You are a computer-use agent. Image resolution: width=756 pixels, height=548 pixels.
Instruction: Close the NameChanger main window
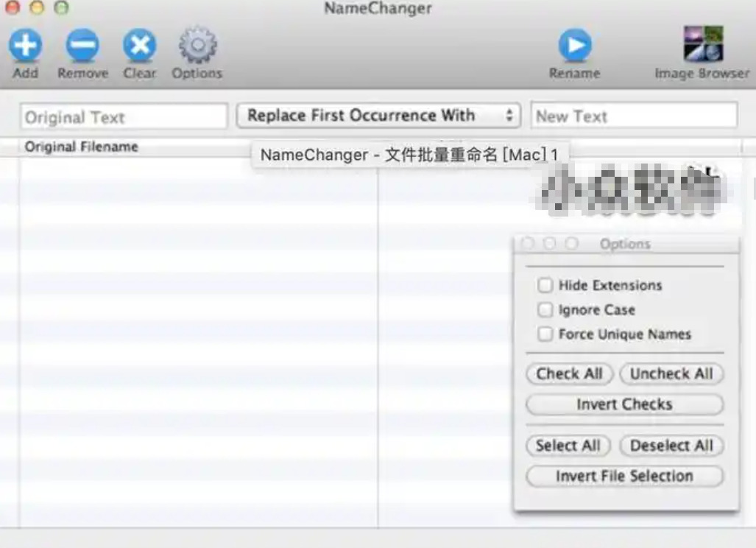point(13,7)
